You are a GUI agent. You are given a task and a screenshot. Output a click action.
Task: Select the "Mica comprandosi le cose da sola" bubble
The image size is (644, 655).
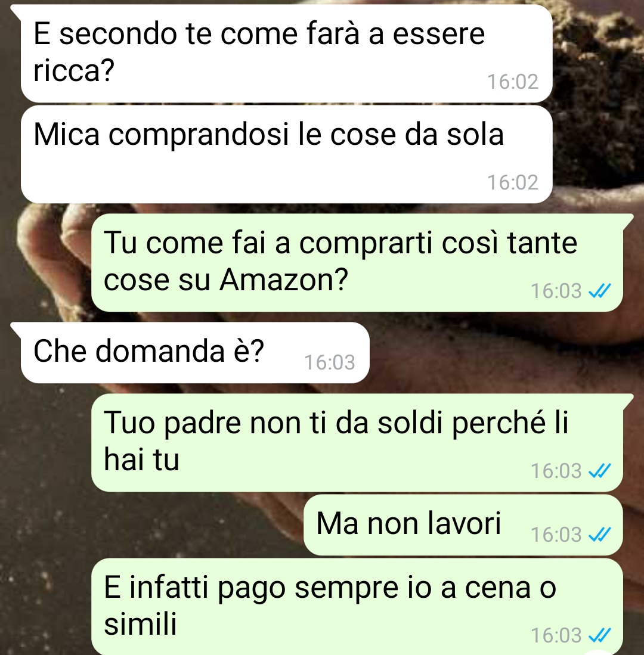(287, 154)
